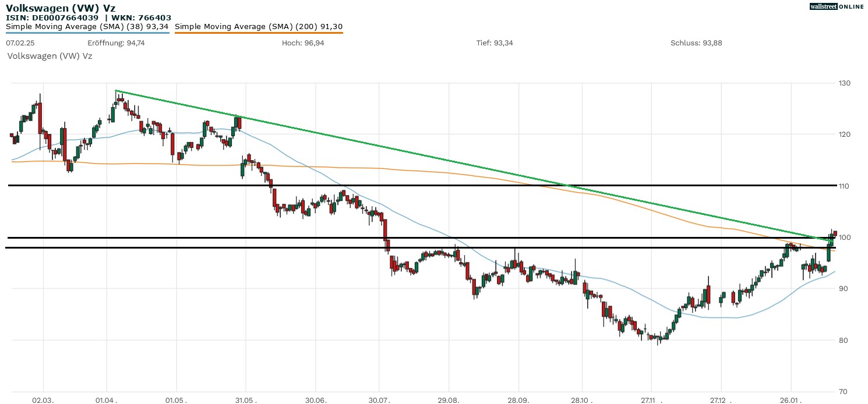Click the Schluss 93,88 value
This screenshot has height=404, width=868.
click(696, 43)
